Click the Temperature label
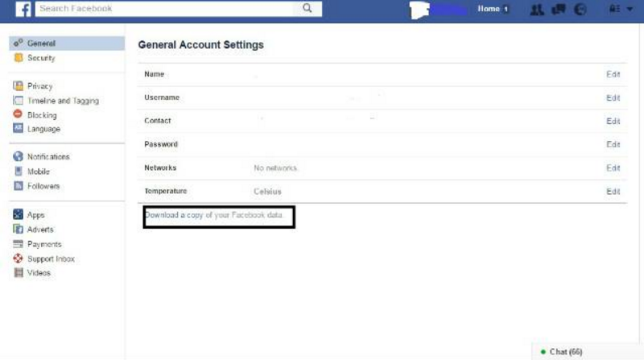Image resolution: width=644 pixels, height=360 pixels. pyautogui.click(x=166, y=191)
